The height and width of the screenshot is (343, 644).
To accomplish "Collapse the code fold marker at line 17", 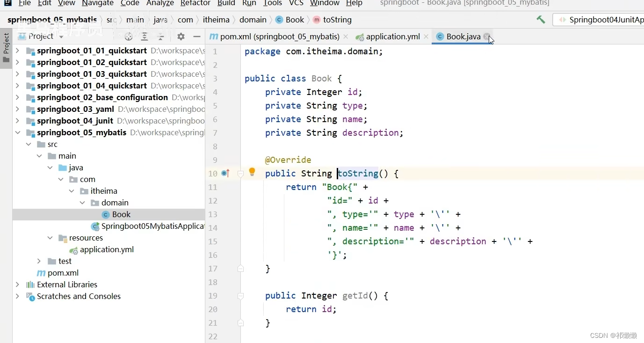I will (240, 269).
